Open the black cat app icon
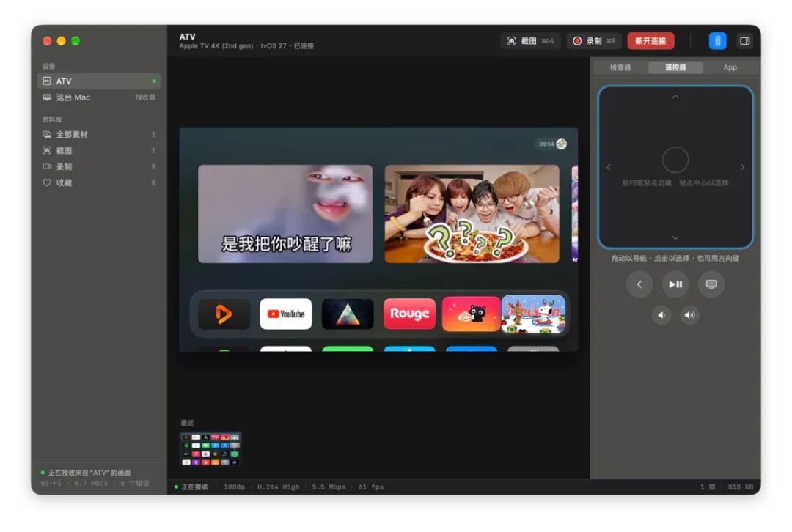The width and height of the screenshot is (792, 532). pyautogui.click(x=471, y=314)
